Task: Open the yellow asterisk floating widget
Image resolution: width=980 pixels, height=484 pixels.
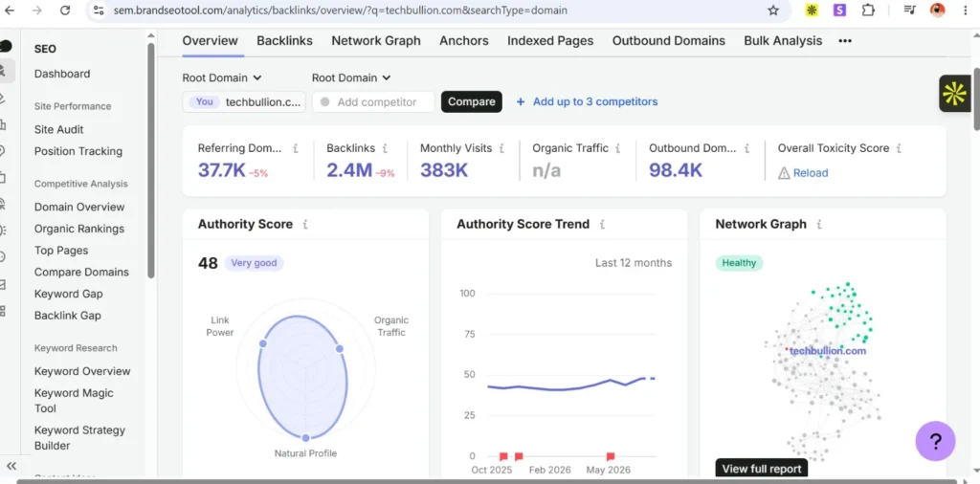Action: 954,94
